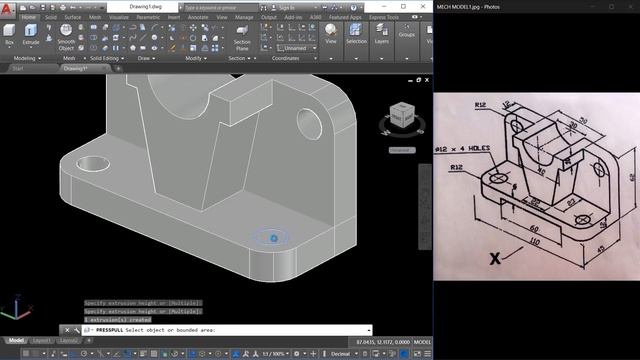Toggle 3D object snap in status bar
This screenshot has width=640, height=360.
click(x=175, y=353)
